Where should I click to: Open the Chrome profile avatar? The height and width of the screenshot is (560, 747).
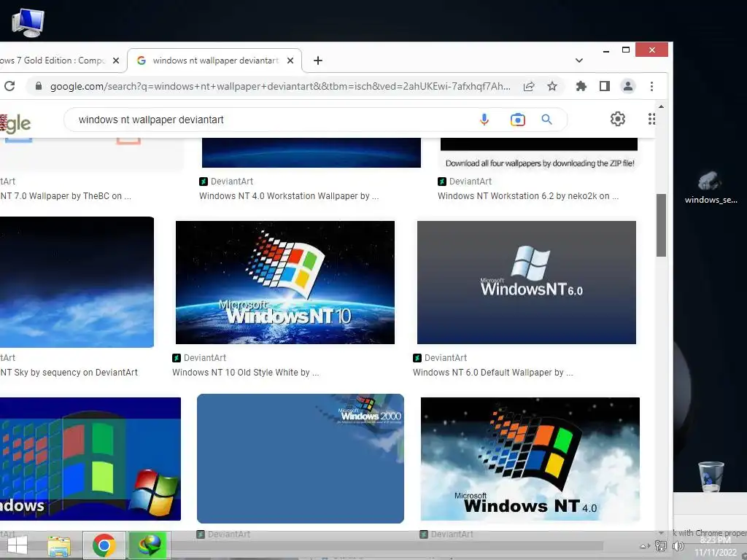pyautogui.click(x=628, y=86)
